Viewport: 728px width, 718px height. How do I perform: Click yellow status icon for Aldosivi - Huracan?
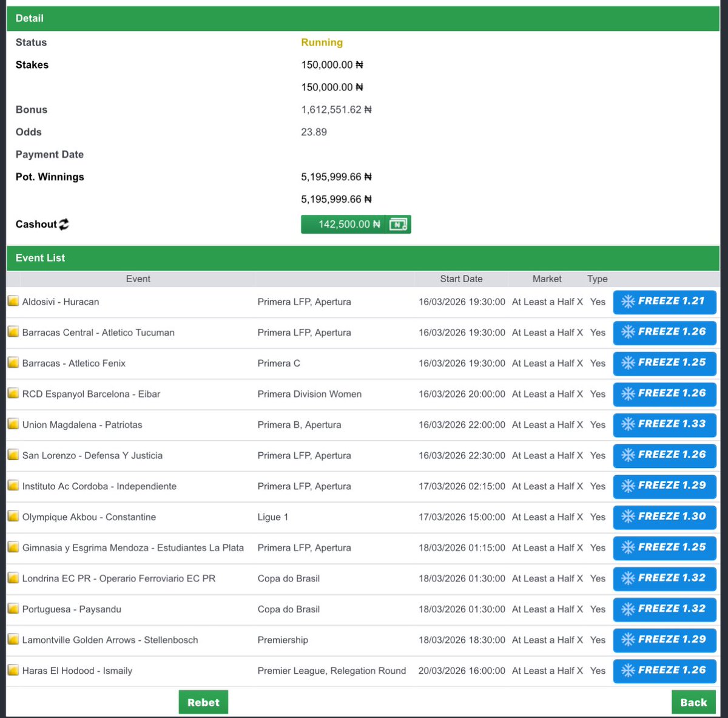(13, 301)
